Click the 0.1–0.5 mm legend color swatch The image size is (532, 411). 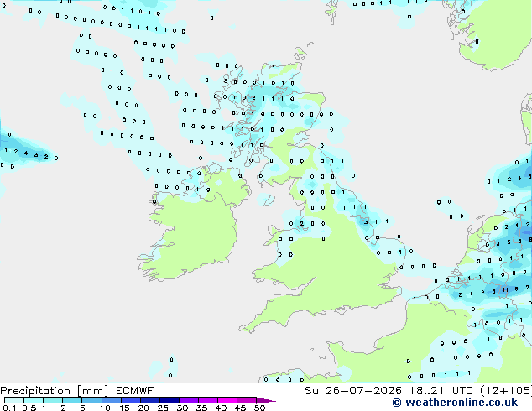point(14,400)
